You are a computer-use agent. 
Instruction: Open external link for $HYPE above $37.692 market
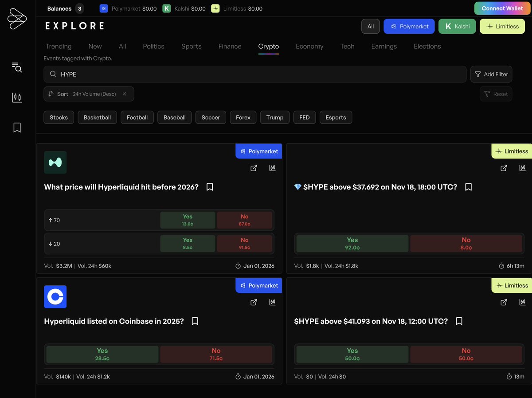[504, 168]
